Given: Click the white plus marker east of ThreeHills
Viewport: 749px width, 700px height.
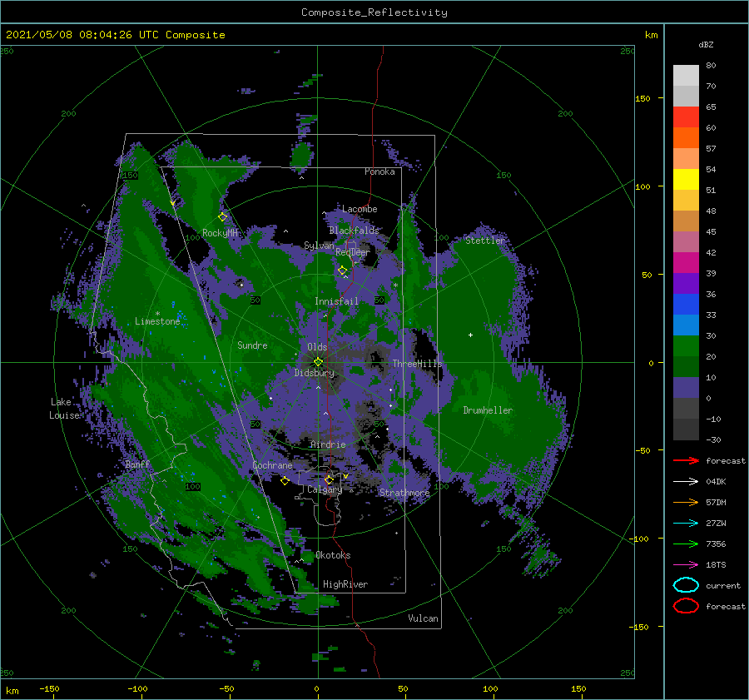Looking at the screenshot, I should [470, 335].
